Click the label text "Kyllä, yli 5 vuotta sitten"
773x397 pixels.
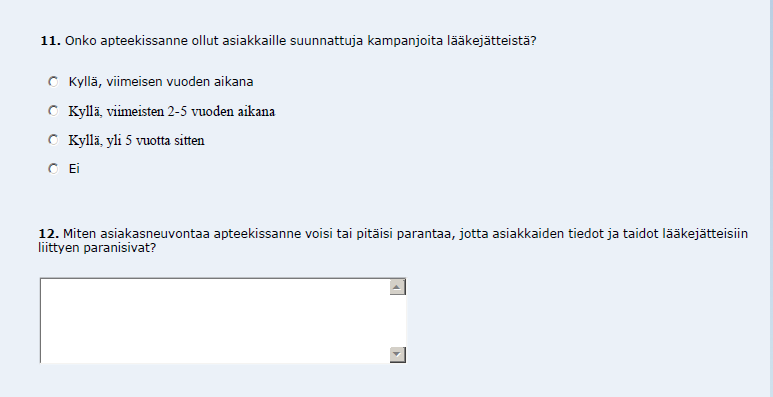coord(136,141)
